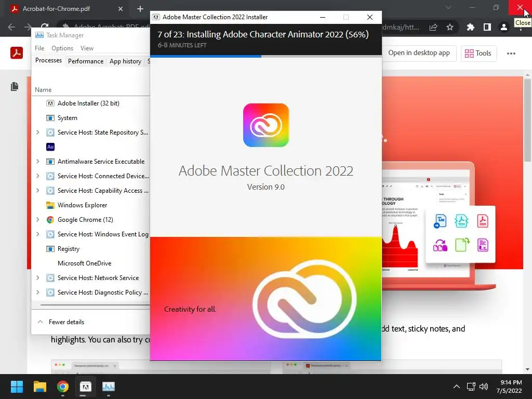Image resolution: width=532 pixels, height=399 pixels.
Task: Go back using Chrome's back arrow
Action: pyautogui.click(x=11, y=27)
